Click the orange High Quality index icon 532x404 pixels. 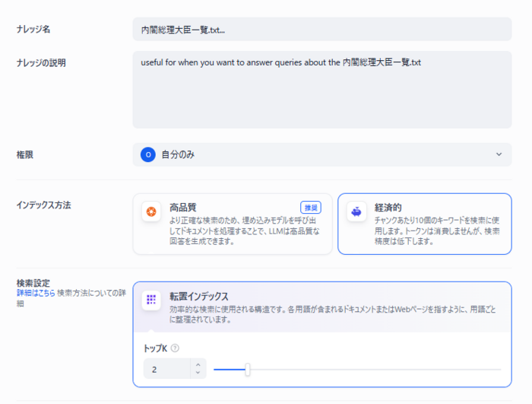(151, 212)
